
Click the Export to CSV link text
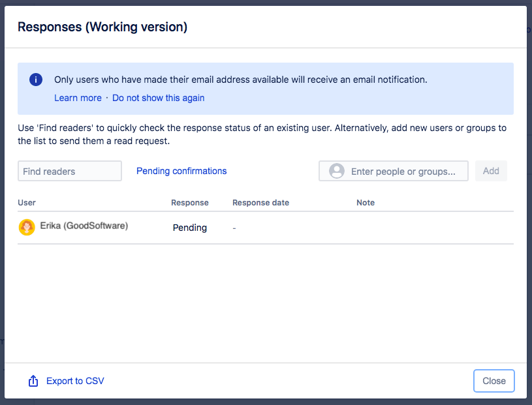click(75, 382)
